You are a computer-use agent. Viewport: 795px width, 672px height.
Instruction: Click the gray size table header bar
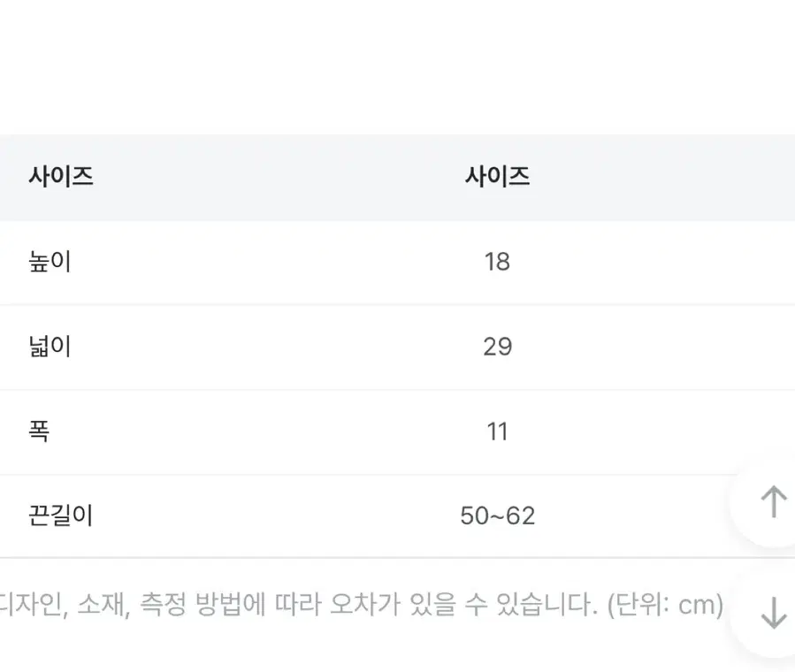(x=398, y=178)
